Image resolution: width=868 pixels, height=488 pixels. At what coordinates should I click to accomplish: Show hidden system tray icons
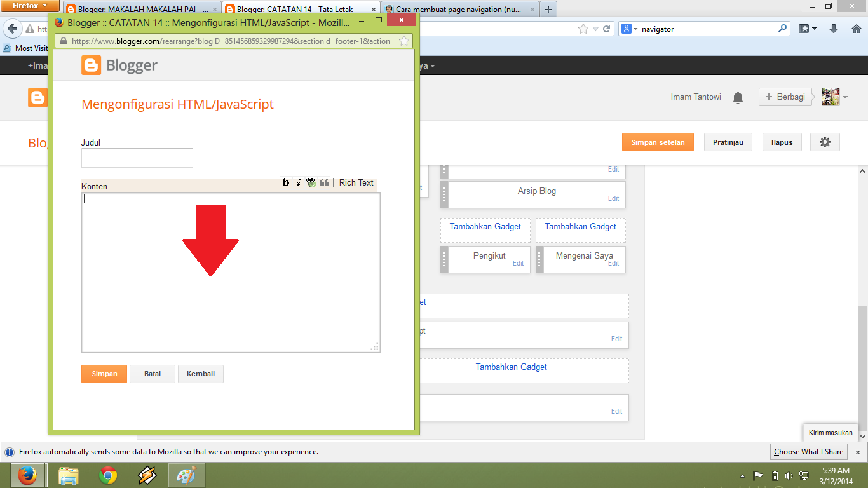pos(743,475)
